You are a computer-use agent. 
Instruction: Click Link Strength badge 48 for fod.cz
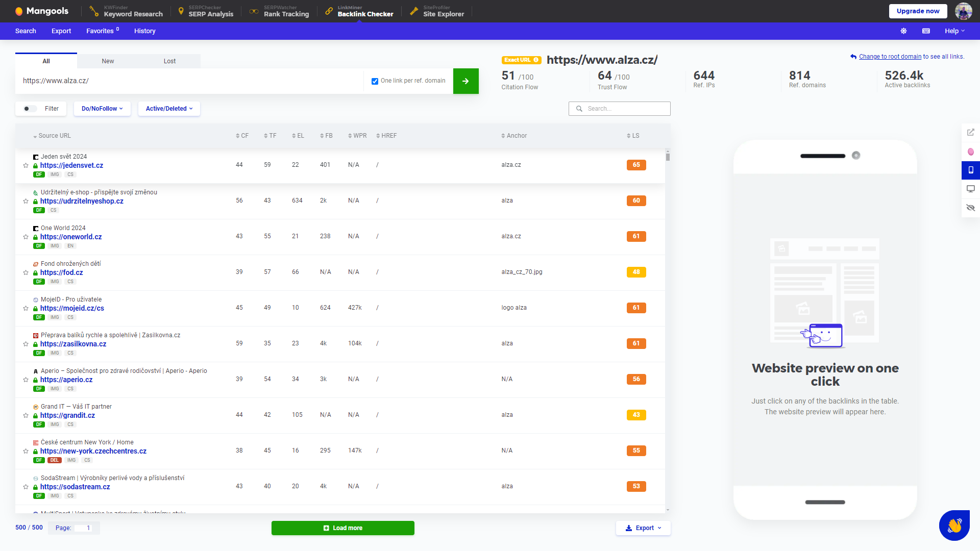point(636,272)
